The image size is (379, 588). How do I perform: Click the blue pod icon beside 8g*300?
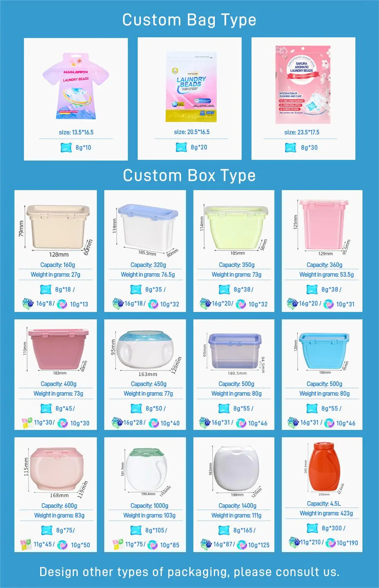coord(312,528)
